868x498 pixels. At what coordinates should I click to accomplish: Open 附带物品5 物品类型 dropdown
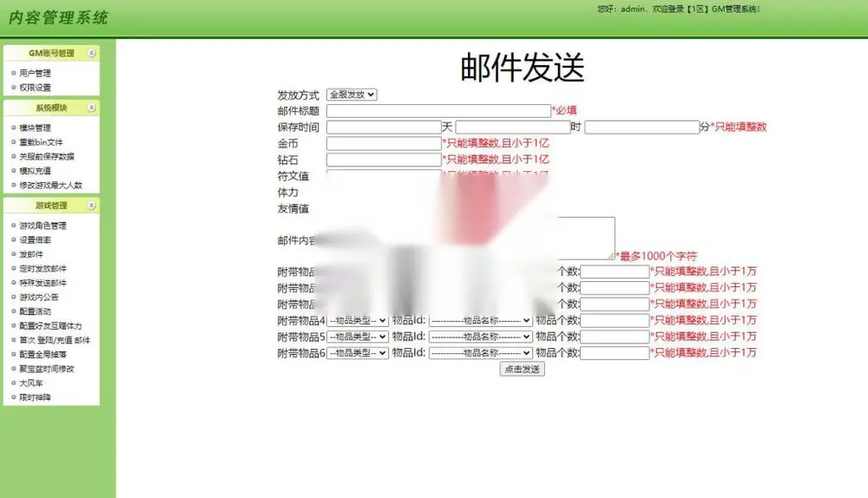[x=358, y=337]
